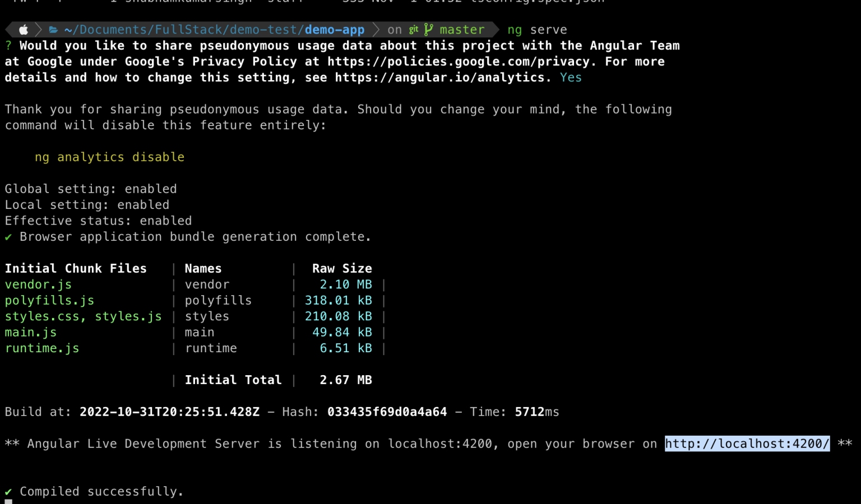Click the styles.js file name
Image resolution: width=861 pixels, height=504 pixels.
coord(128,317)
